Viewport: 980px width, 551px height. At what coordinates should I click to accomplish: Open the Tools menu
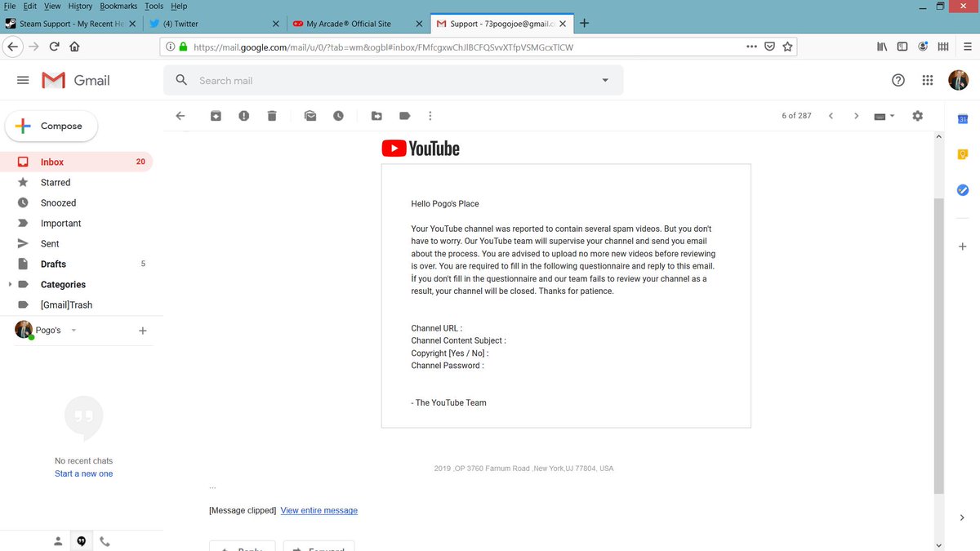point(154,6)
